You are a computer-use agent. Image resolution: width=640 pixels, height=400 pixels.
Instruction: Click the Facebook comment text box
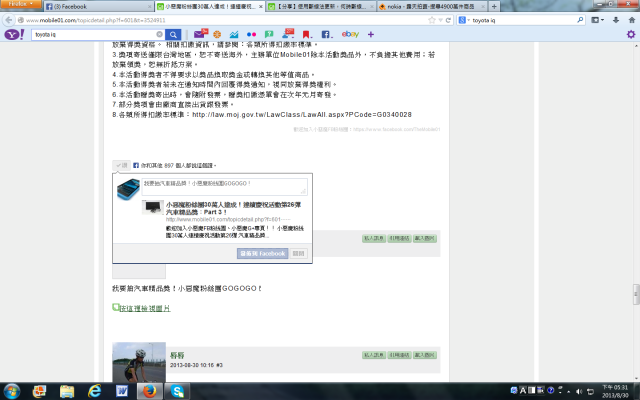(x=224, y=187)
